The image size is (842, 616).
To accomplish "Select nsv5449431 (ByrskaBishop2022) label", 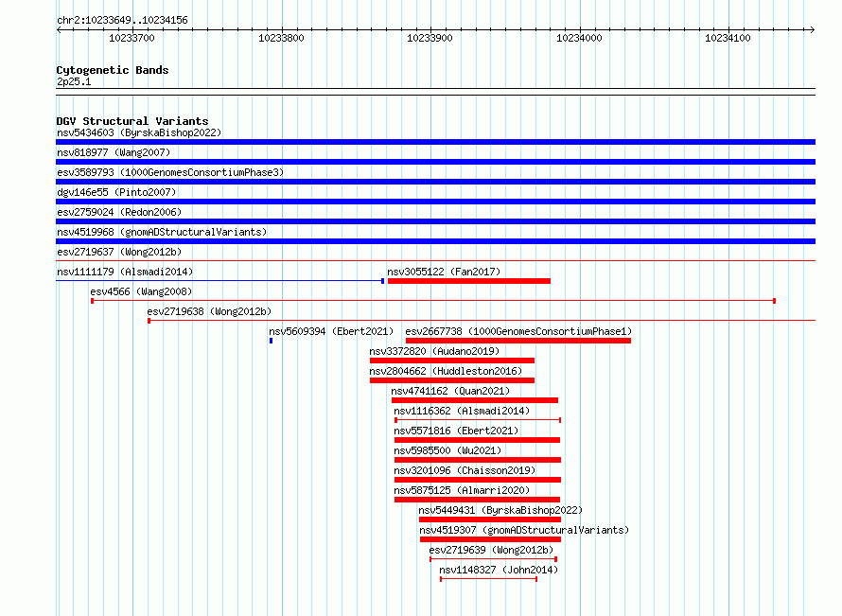I will pos(500,510).
